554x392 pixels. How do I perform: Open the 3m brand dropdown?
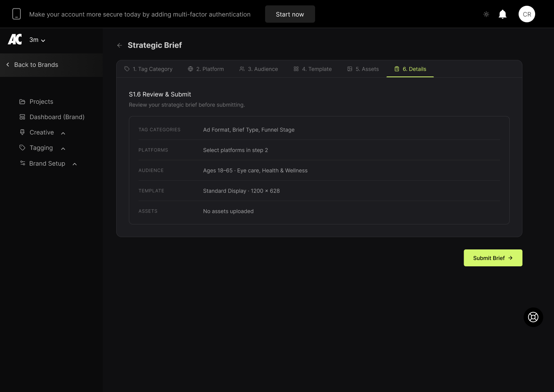point(37,40)
